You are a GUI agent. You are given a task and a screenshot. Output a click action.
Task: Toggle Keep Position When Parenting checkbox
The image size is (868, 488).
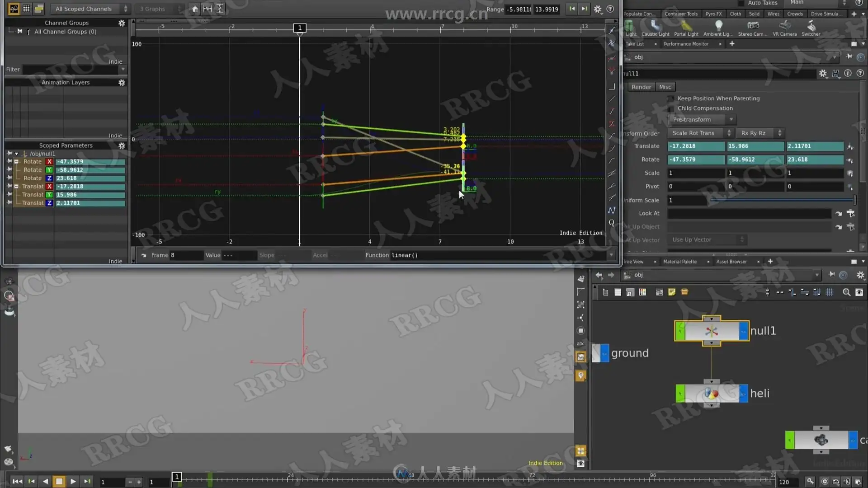[671, 99]
